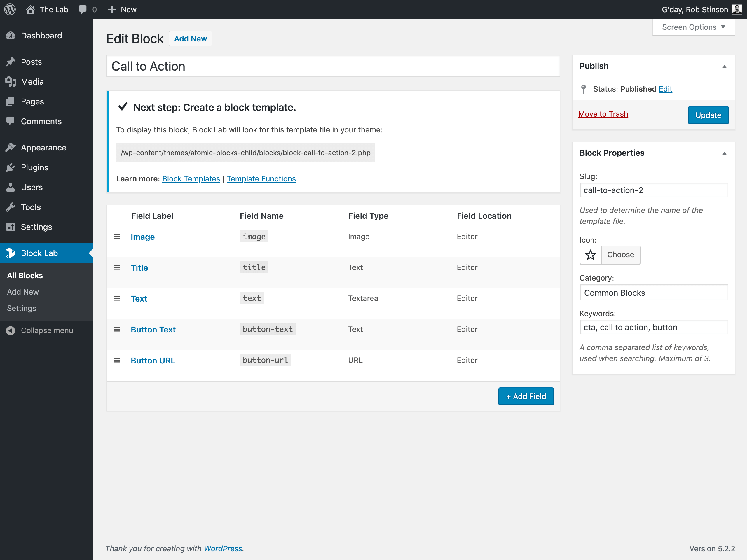747x560 pixels.
Task: Open the Category dropdown showing Common Blocks
Action: pyautogui.click(x=653, y=293)
